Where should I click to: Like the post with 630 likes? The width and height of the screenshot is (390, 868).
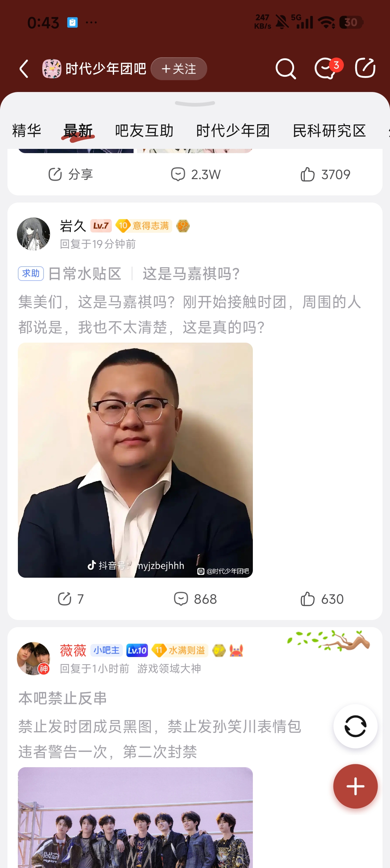[322, 599]
